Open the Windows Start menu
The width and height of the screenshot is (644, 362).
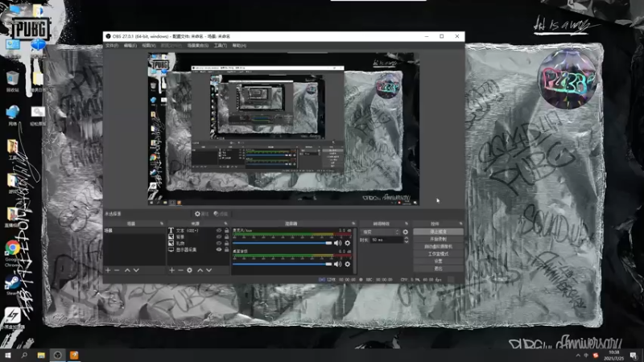[7, 356]
